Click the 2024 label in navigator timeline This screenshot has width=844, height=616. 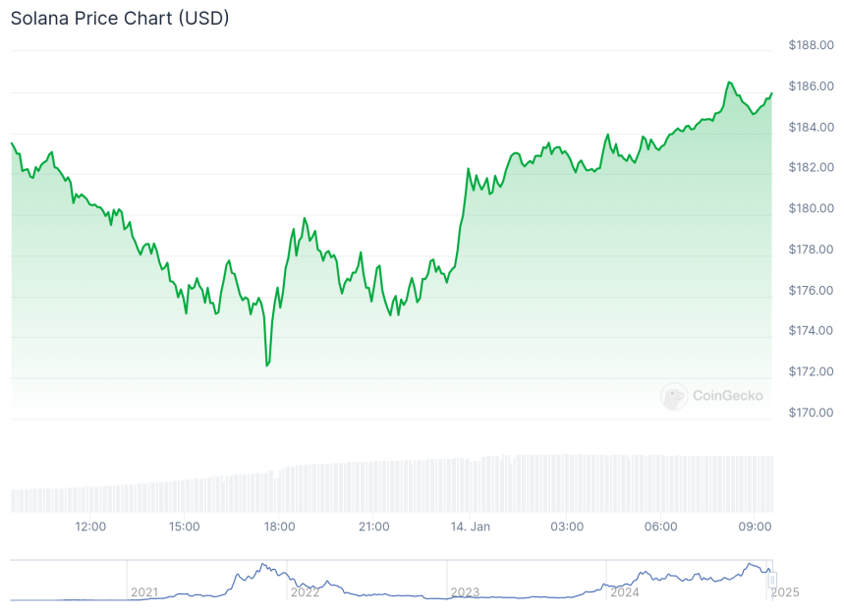click(x=625, y=592)
